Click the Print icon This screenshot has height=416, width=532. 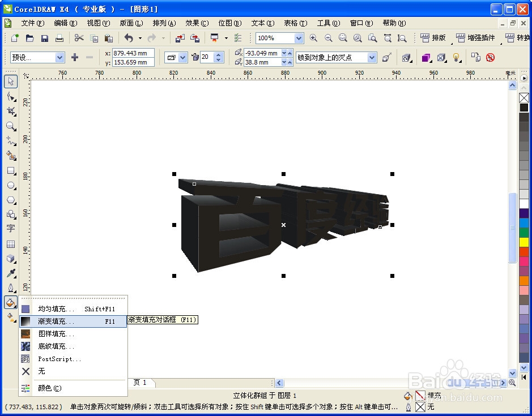point(59,38)
